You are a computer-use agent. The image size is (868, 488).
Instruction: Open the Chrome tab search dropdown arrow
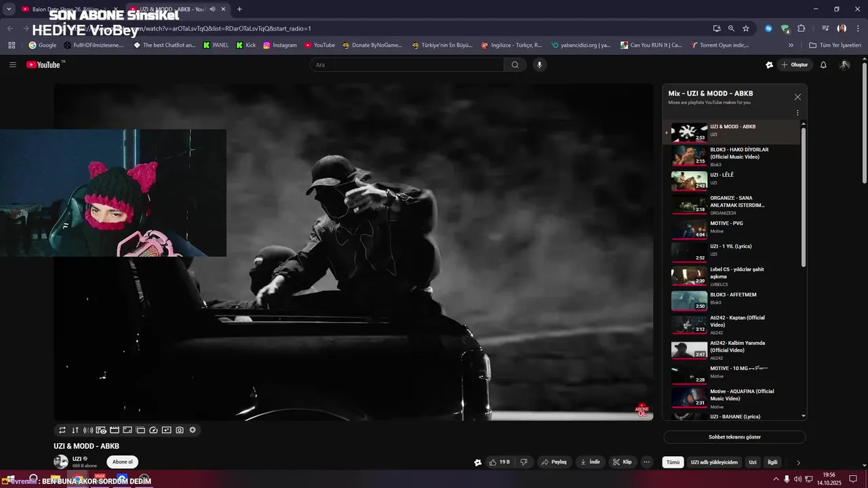tap(9, 9)
